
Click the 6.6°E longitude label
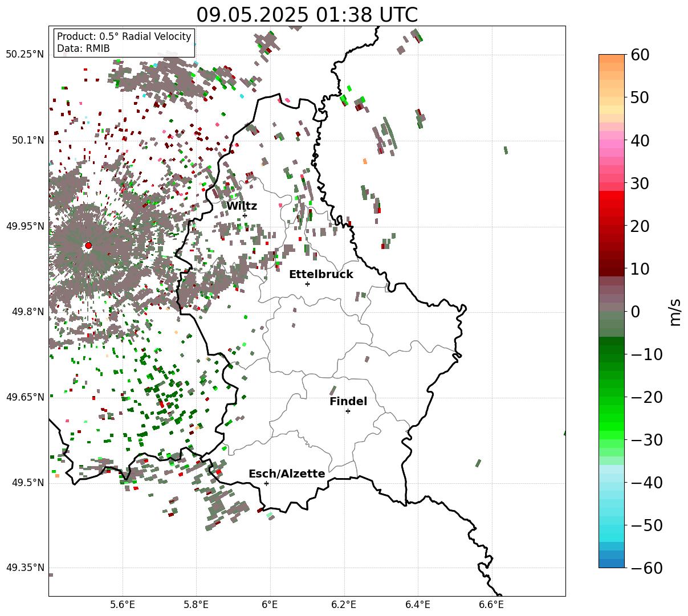click(491, 605)
